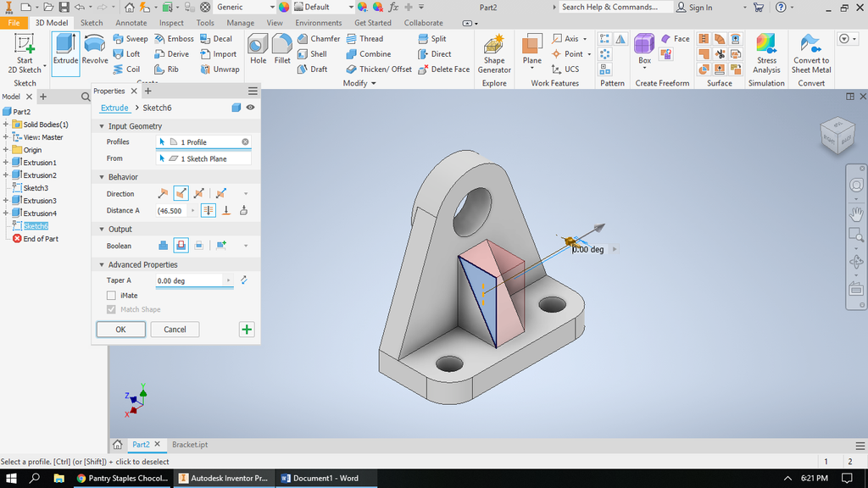868x488 pixels.
Task: Set direction to Symmetric
Action: point(198,194)
